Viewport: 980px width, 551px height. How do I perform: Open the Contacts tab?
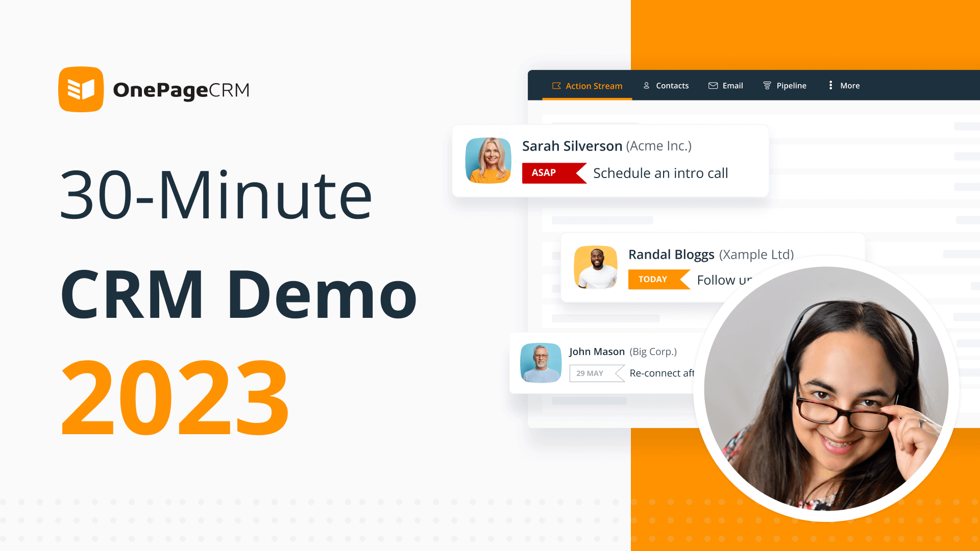(x=666, y=85)
